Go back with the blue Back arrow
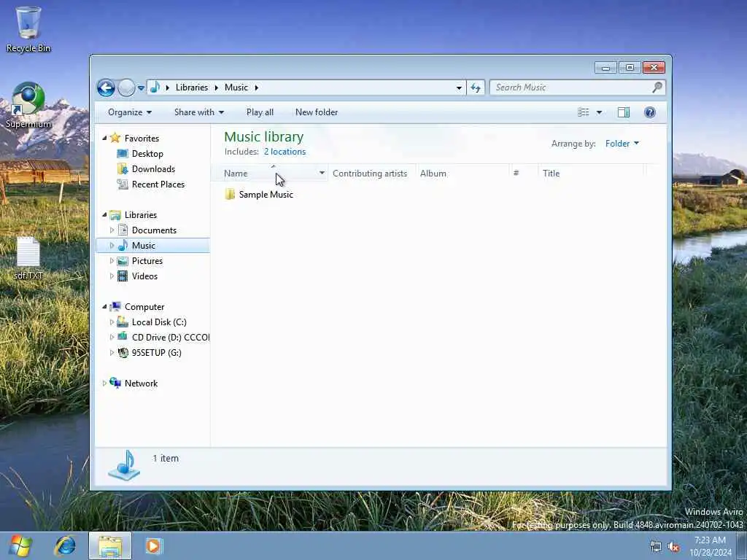This screenshot has width=747, height=560. pos(106,87)
